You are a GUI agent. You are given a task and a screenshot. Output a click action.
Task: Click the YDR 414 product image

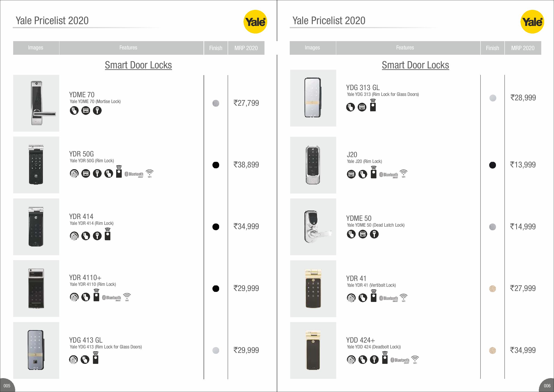pos(36,227)
